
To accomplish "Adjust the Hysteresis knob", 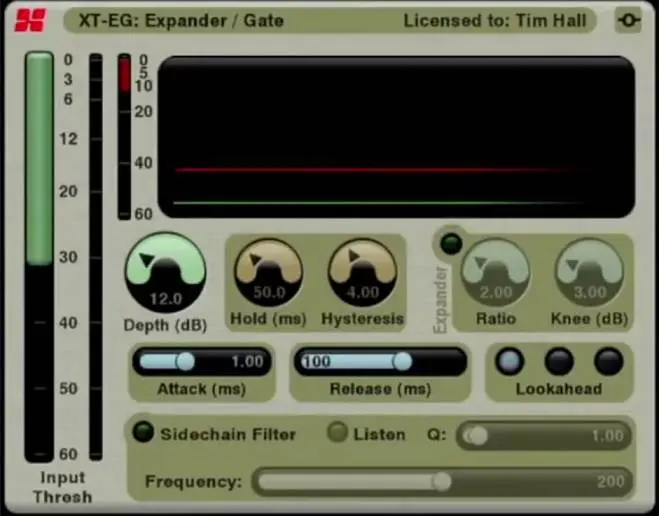I will coord(362,273).
